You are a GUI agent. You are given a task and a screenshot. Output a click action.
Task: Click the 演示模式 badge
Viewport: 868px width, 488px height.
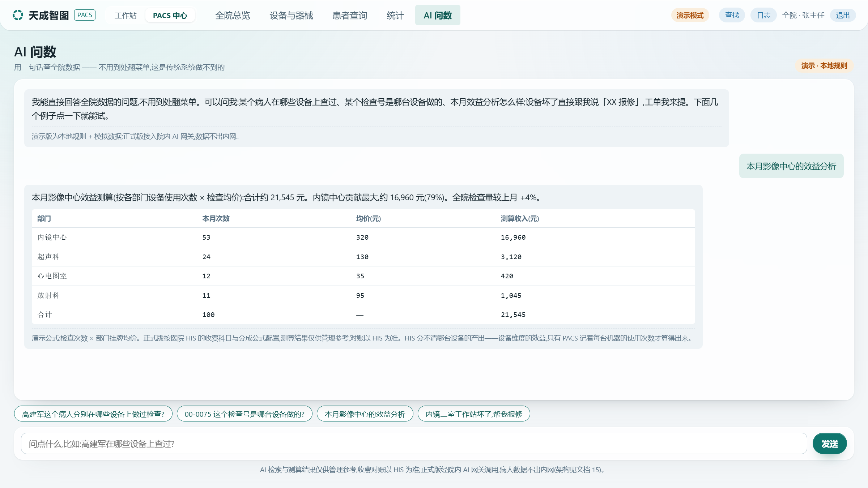(x=690, y=16)
